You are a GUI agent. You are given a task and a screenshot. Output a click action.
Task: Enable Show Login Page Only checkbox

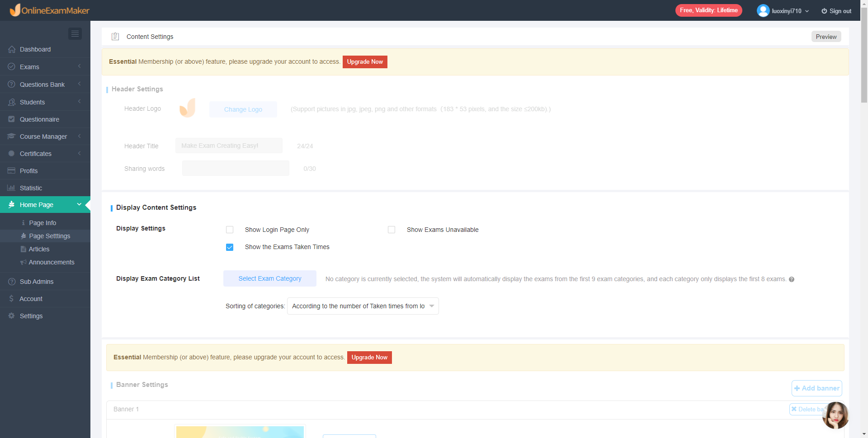click(230, 230)
